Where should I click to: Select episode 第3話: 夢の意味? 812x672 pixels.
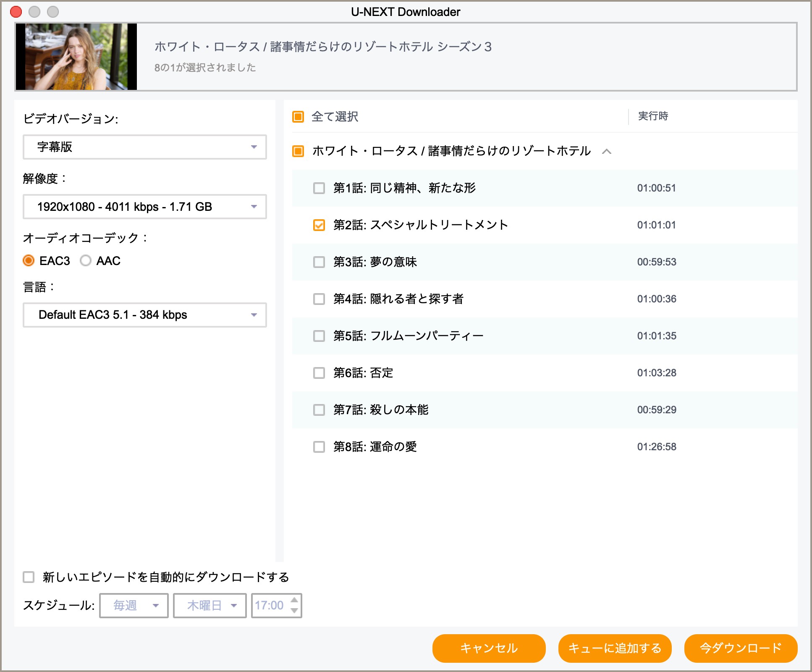[320, 262]
